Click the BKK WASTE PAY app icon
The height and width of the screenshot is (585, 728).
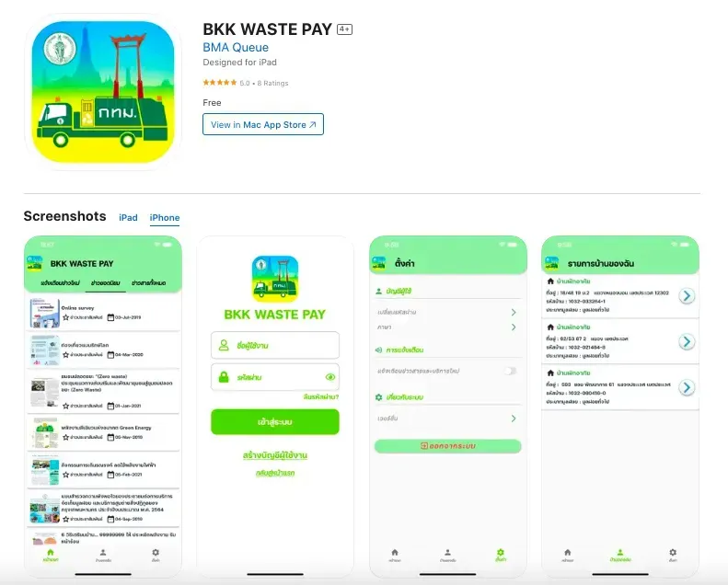pyautogui.click(x=102, y=92)
